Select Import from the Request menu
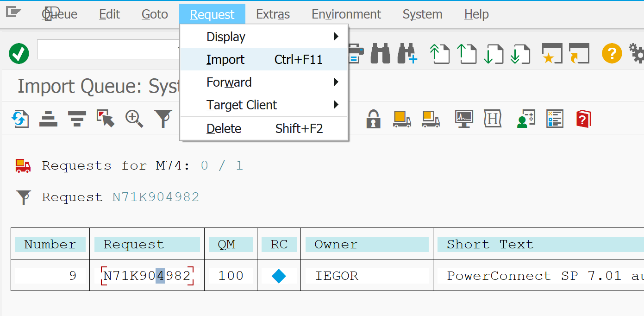 pos(226,59)
